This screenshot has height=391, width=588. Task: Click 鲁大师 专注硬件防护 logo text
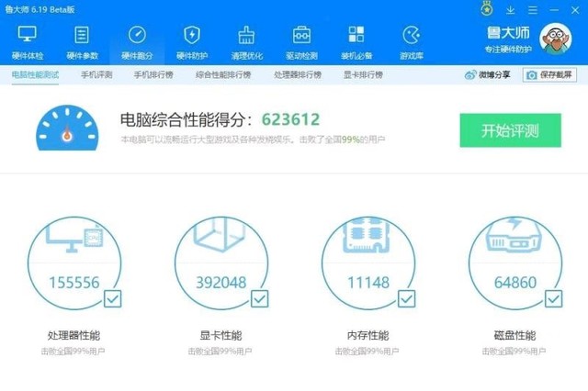pos(508,39)
